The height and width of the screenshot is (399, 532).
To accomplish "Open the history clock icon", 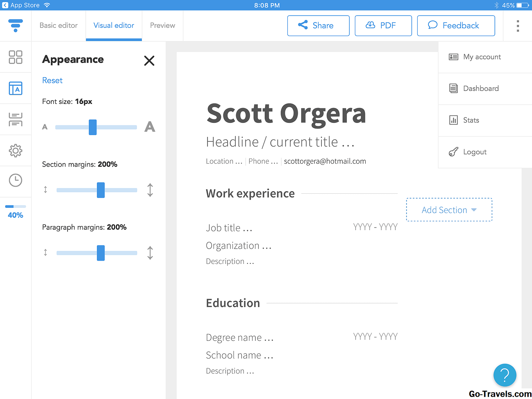I will (15, 180).
